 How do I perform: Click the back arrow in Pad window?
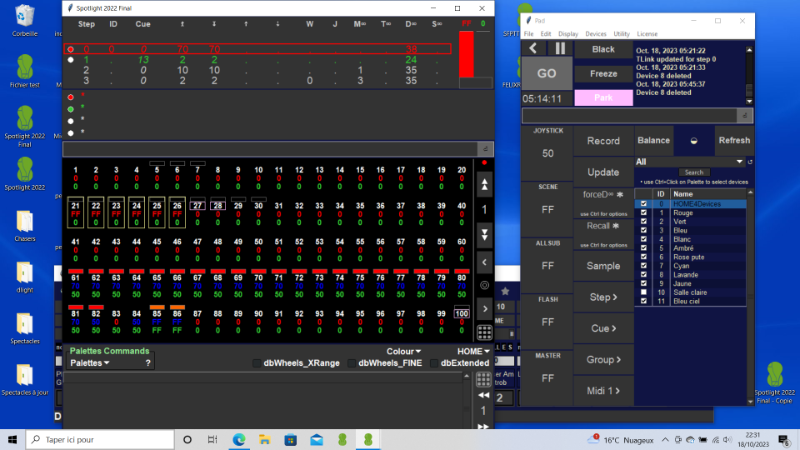click(533, 48)
